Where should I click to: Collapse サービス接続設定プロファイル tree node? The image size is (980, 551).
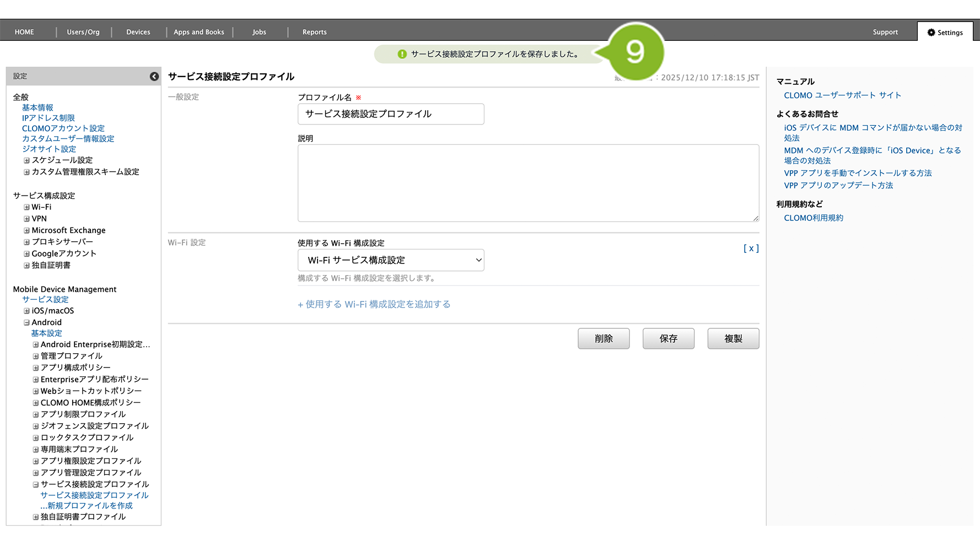click(x=36, y=485)
